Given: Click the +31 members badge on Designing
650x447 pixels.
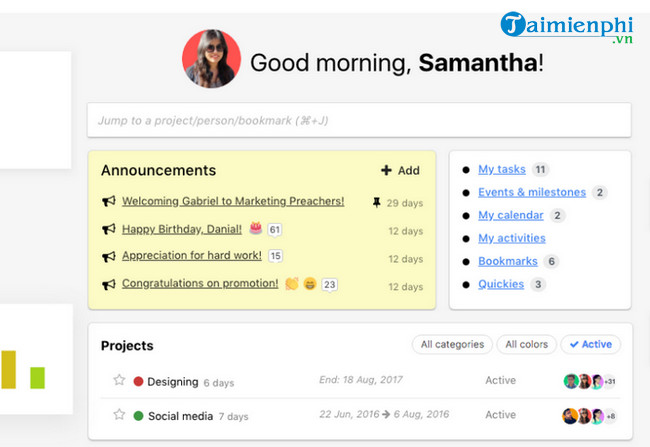Looking at the screenshot, I should coord(610,381).
